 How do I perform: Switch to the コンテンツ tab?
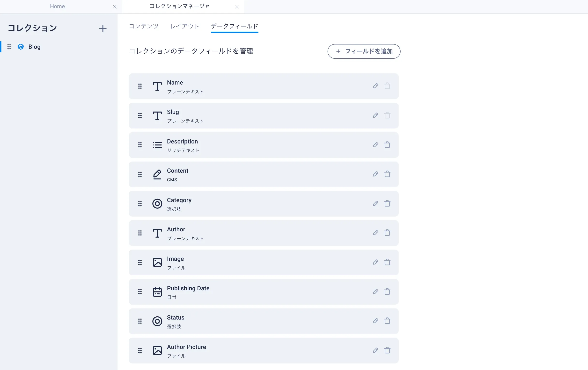coord(144,26)
